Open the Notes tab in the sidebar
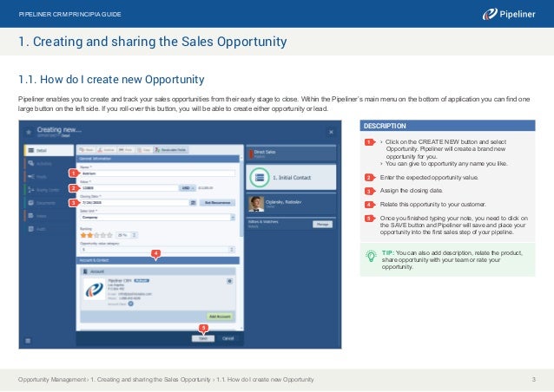The image size is (554, 392). tap(49, 216)
